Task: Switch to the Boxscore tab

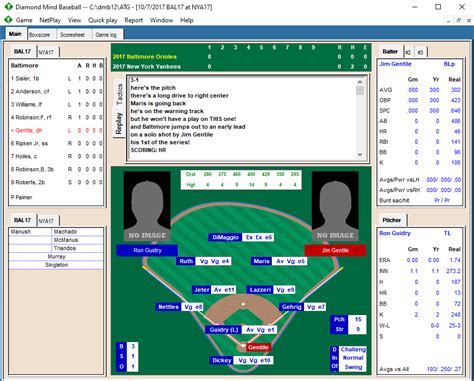Action: (x=39, y=35)
